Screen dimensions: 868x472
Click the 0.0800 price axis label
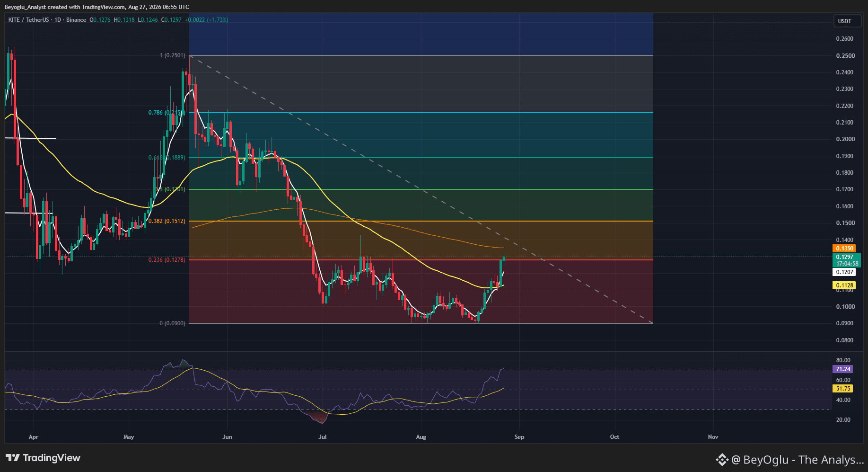(845, 340)
